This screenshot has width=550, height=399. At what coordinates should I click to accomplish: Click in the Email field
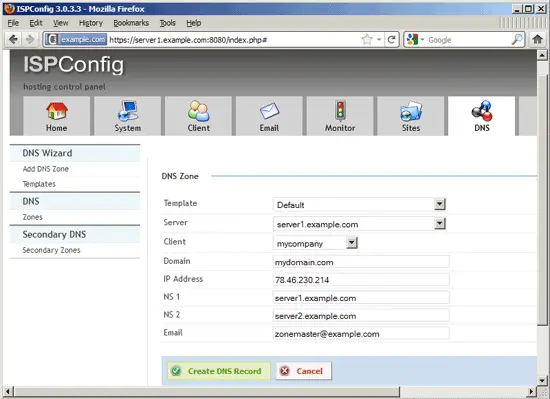click(x=361, y=333)
